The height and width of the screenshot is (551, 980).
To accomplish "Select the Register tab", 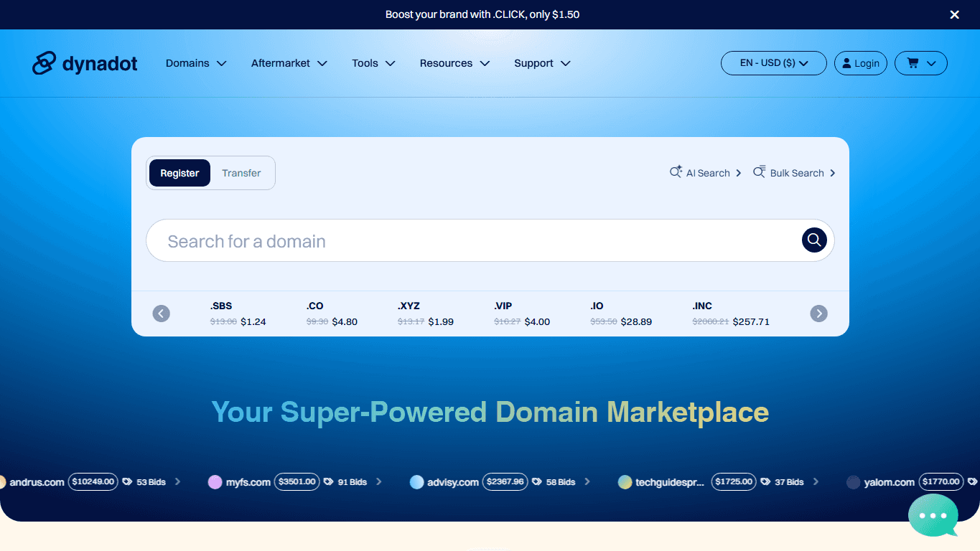I will pos(179,173).
